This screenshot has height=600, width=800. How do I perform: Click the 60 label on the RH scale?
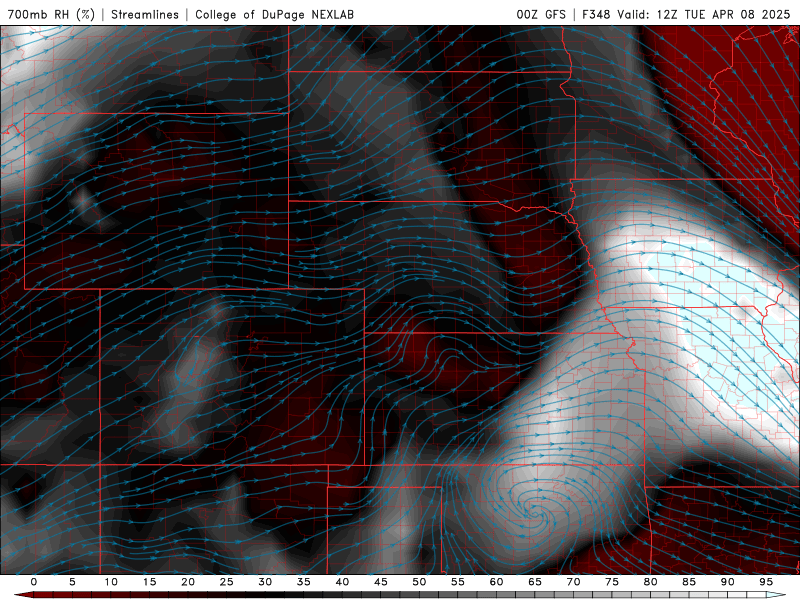[x=496, y=582]
